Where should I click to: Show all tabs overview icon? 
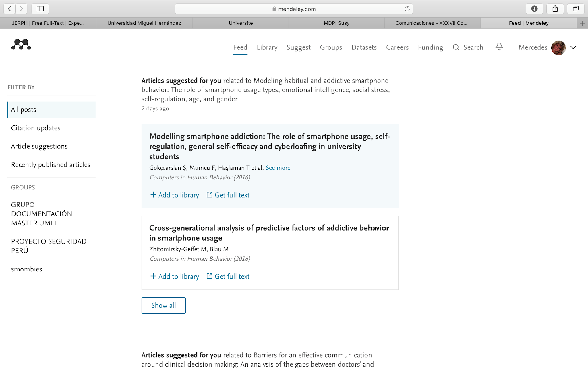click(576, 9)
